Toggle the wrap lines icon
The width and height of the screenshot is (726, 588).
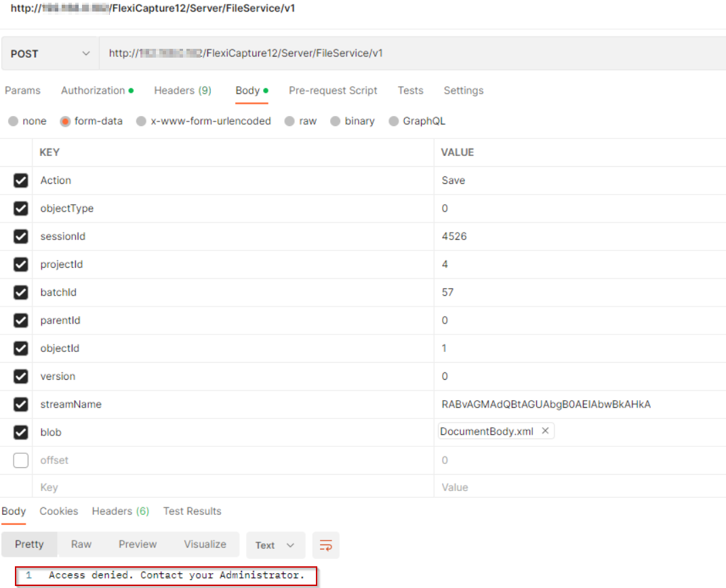(326, 545)
